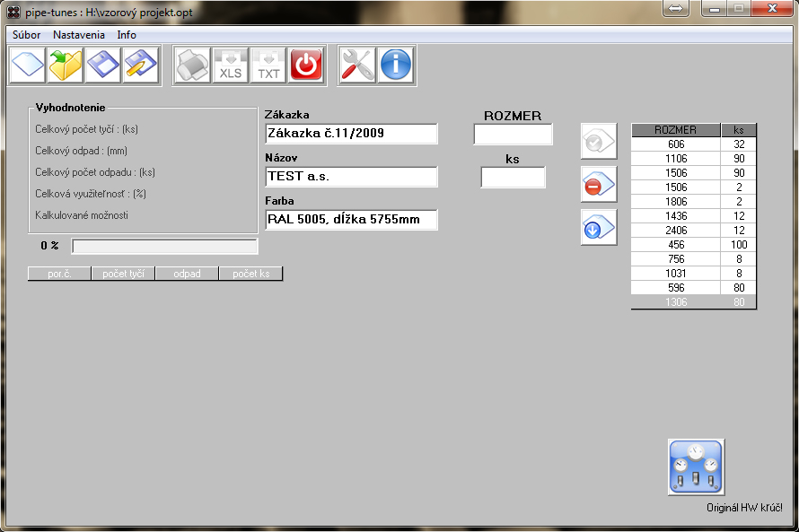The width and height of the screenshot is (799, 532).
Task: Click the por.č. column header
Action: tap(59, 274)
